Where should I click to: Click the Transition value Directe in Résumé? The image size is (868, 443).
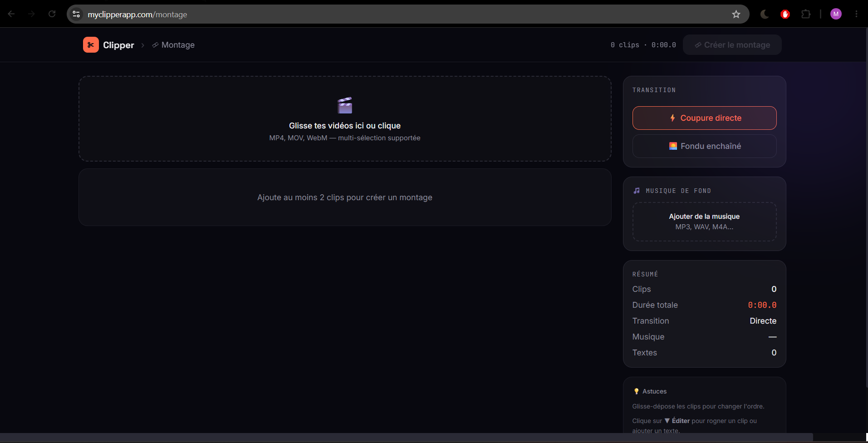click(763, 321)
